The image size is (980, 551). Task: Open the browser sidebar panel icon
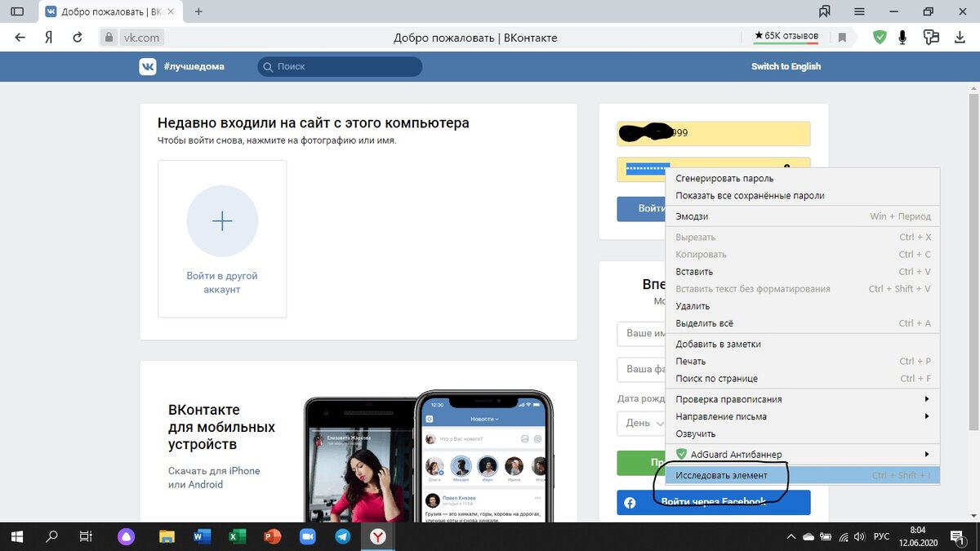(16, 11)
